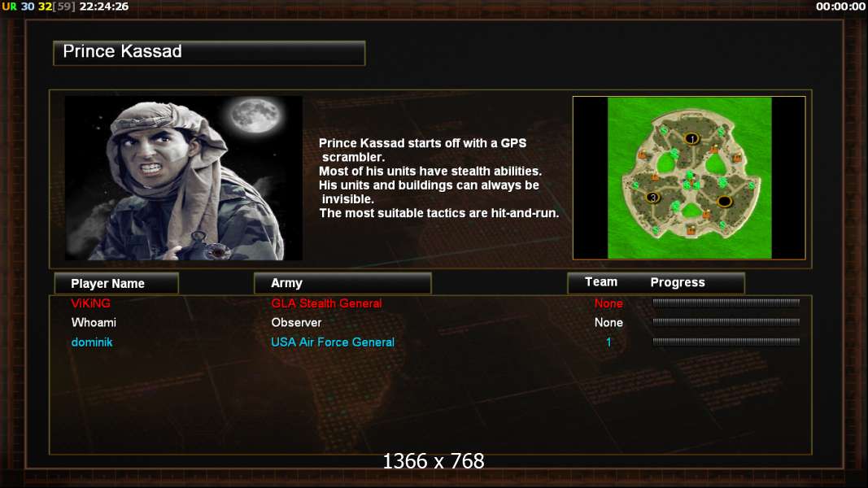This screenshot has height=488, width=868.
Task: Click the supply icon at the map's far right edge
Action: (x=751, y=186)
